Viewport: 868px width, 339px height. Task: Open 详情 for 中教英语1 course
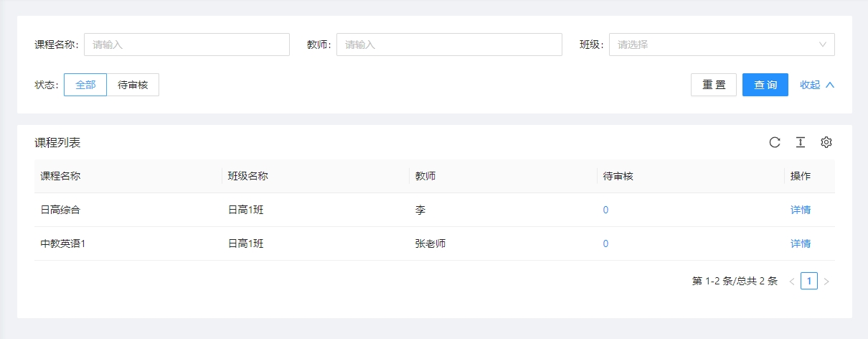coord(801,243)
